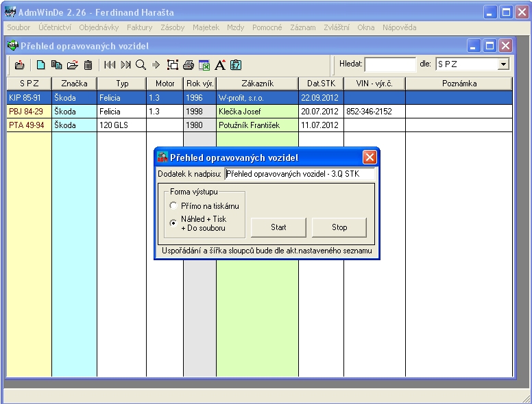Create a new record with blank page icon

pos(40,65)
